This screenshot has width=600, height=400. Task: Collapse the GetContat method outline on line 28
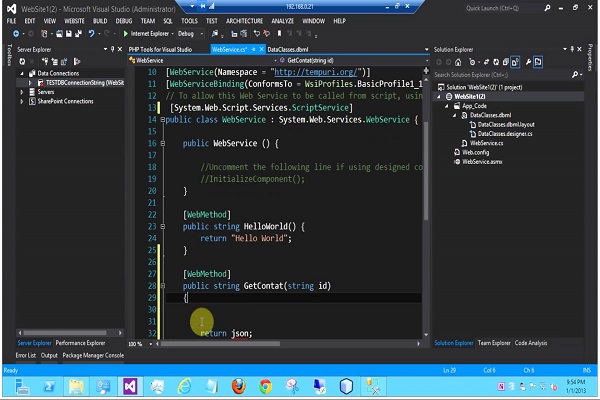tap(163, 286)
